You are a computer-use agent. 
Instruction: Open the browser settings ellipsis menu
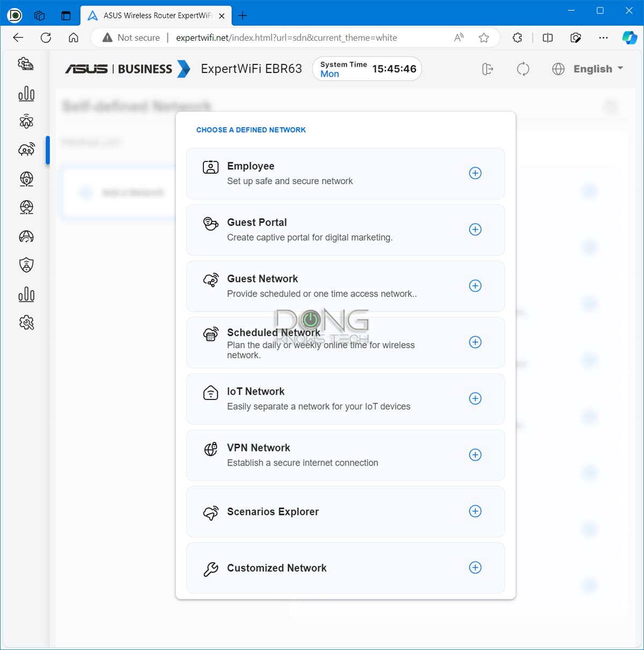[603, 38]
